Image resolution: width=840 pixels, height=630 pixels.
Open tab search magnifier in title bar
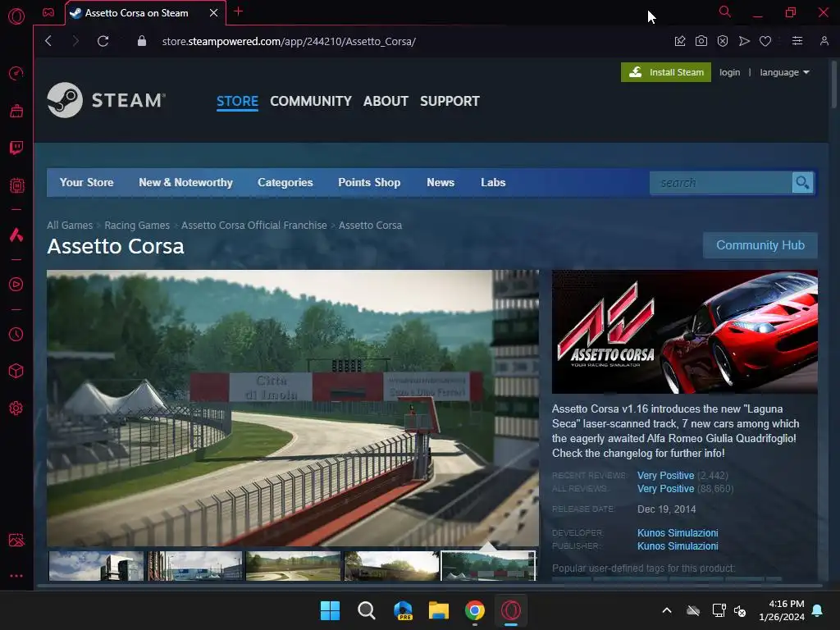click(x=725, y=11)
